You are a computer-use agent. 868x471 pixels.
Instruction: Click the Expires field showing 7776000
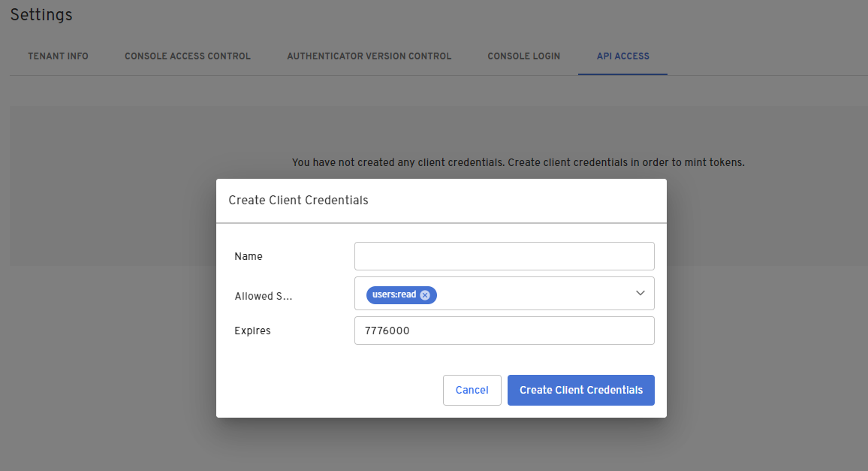[504, 331]
